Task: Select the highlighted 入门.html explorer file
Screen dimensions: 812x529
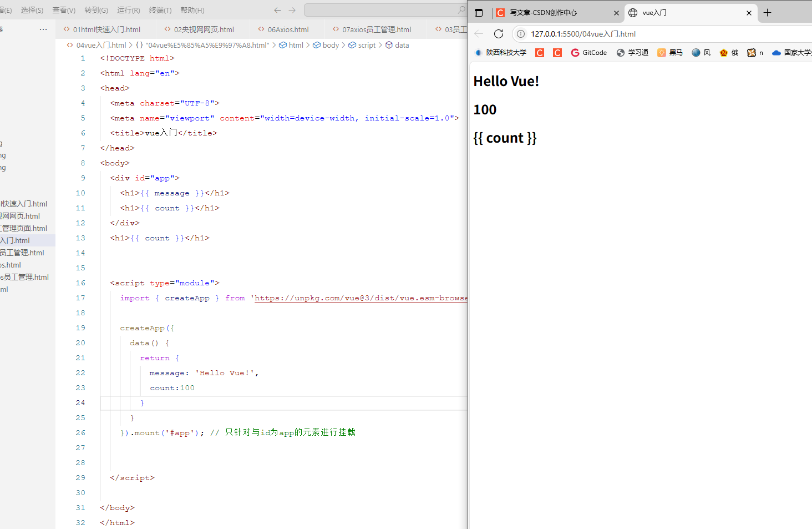Action: (x=28, y=240)
